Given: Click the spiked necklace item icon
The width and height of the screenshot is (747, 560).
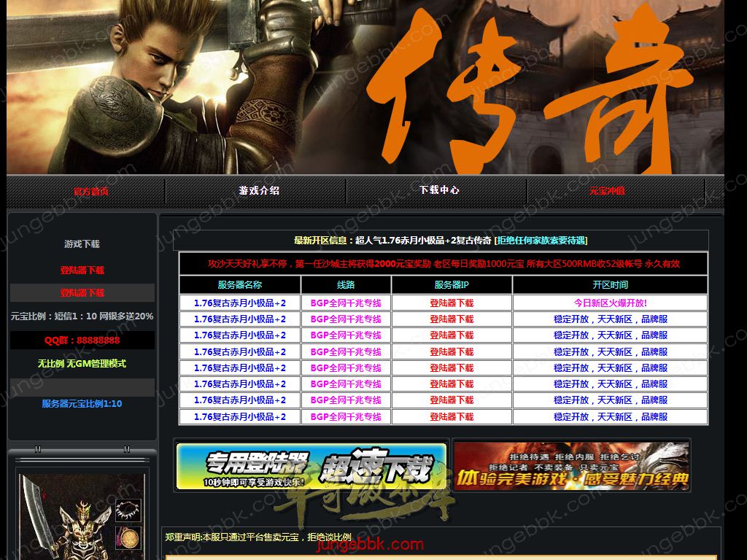Looking at the screenshot, I should tap(128, 510).
